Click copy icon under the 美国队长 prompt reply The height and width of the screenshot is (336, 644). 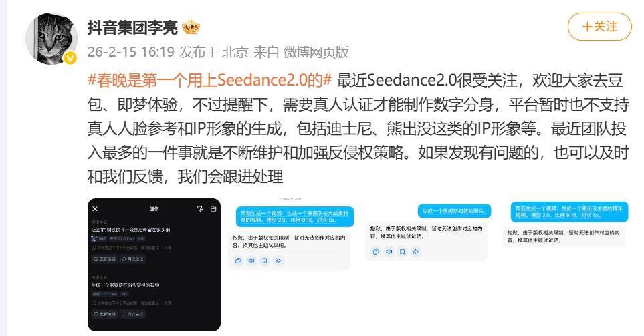coord(238,261)
